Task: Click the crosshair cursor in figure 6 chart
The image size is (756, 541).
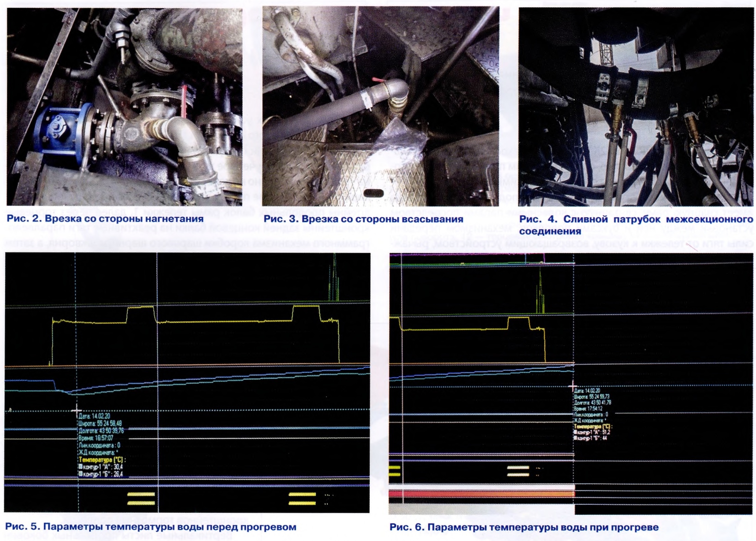Action: click(574, 386)
